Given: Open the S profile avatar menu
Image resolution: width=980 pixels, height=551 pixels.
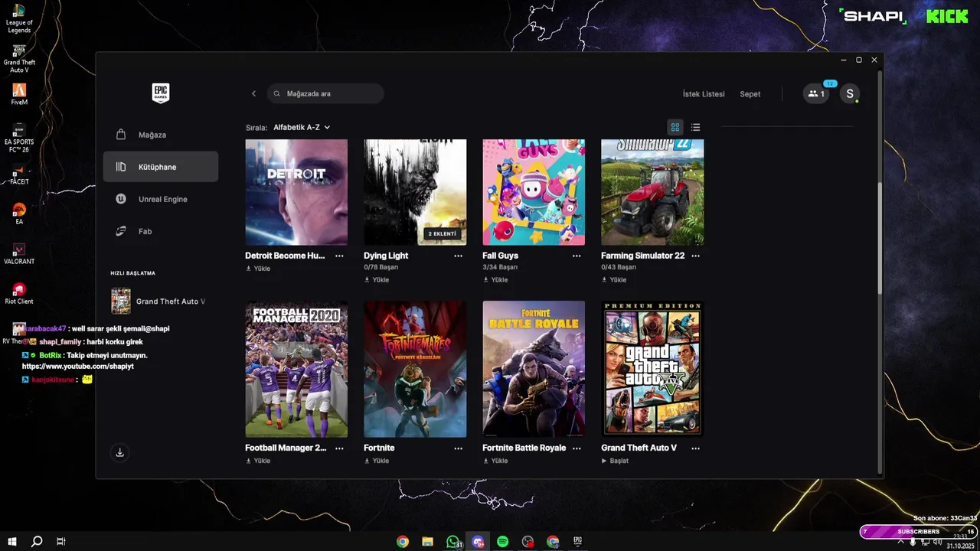Looking at the screenshot, I should [848, 93].
